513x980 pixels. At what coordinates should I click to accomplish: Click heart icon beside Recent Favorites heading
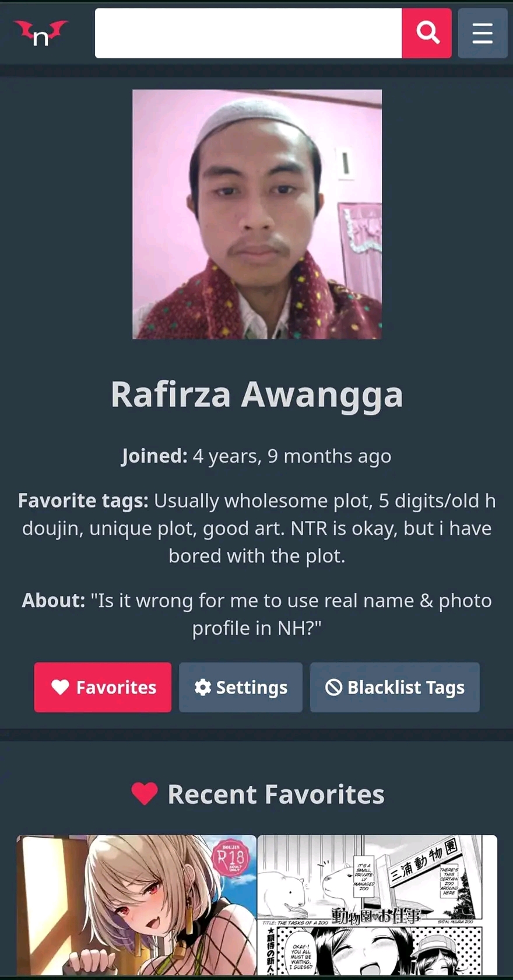point(145,794)
